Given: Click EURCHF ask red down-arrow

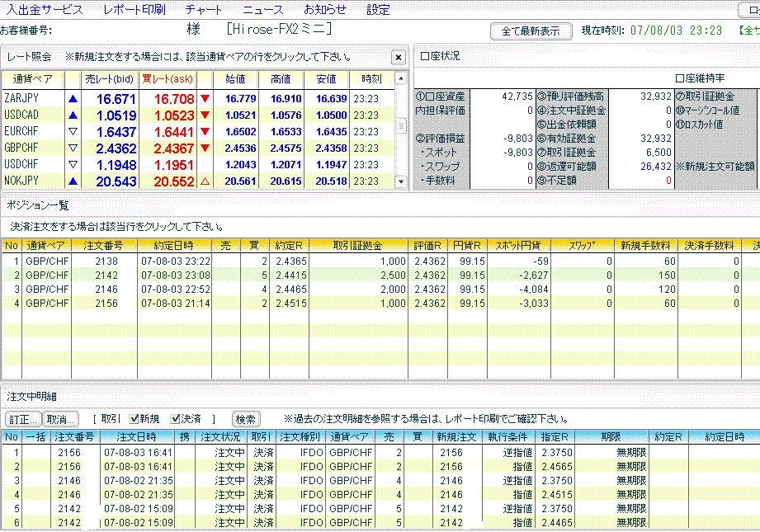Looking at the screenshot, I should pos(205,132).
